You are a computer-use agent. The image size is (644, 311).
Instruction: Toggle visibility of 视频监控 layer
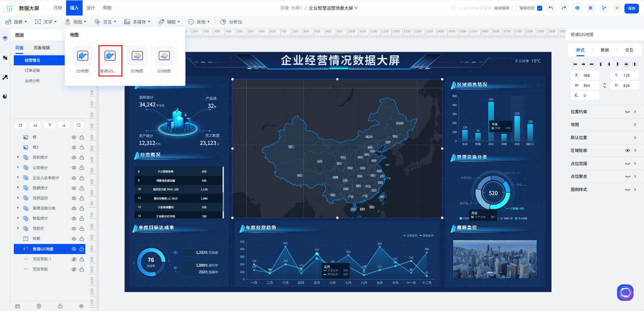[74, 198]
